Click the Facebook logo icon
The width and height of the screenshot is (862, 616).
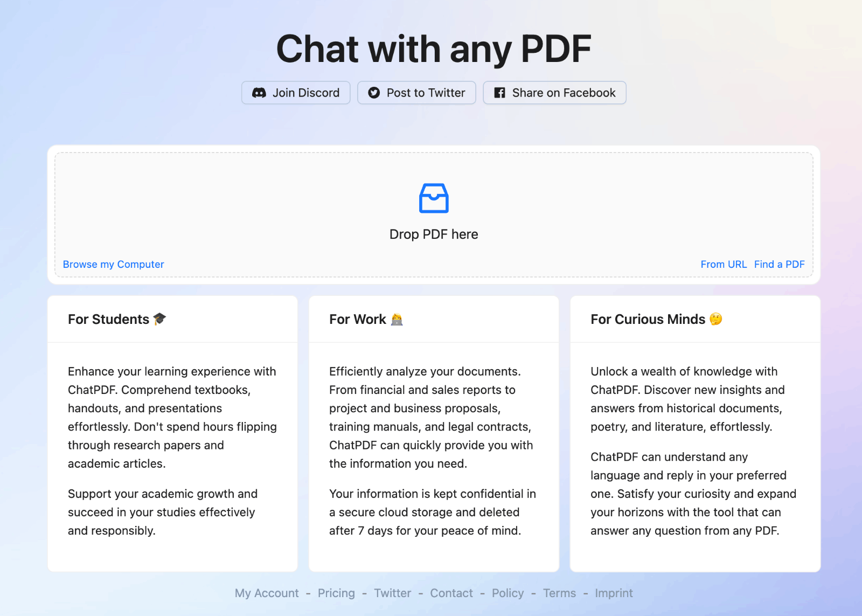[x=500, y=93]
